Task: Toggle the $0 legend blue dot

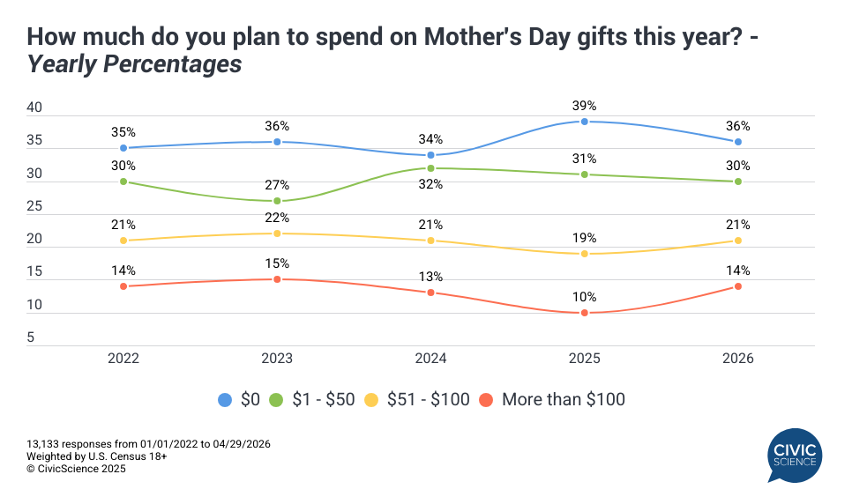Action: pos(226,400)
